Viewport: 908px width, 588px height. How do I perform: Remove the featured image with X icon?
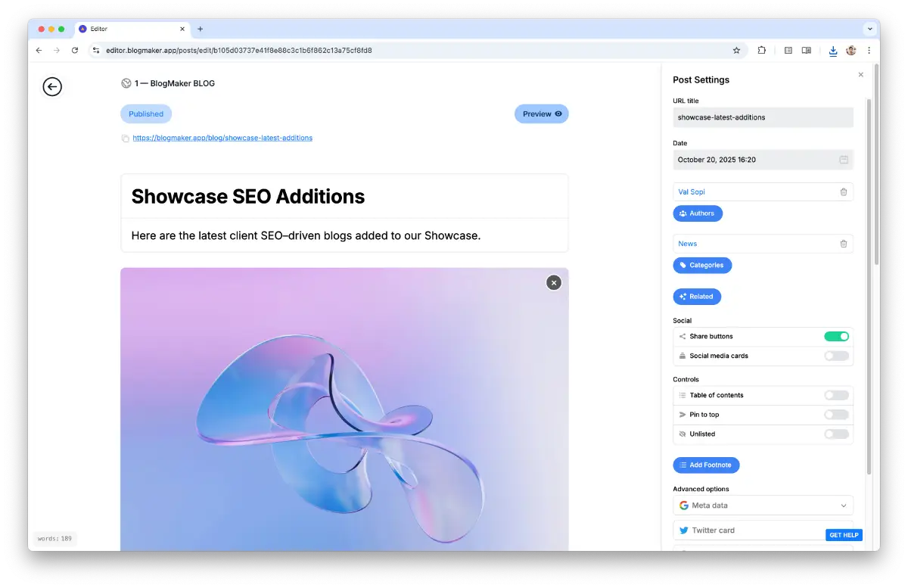554,282
